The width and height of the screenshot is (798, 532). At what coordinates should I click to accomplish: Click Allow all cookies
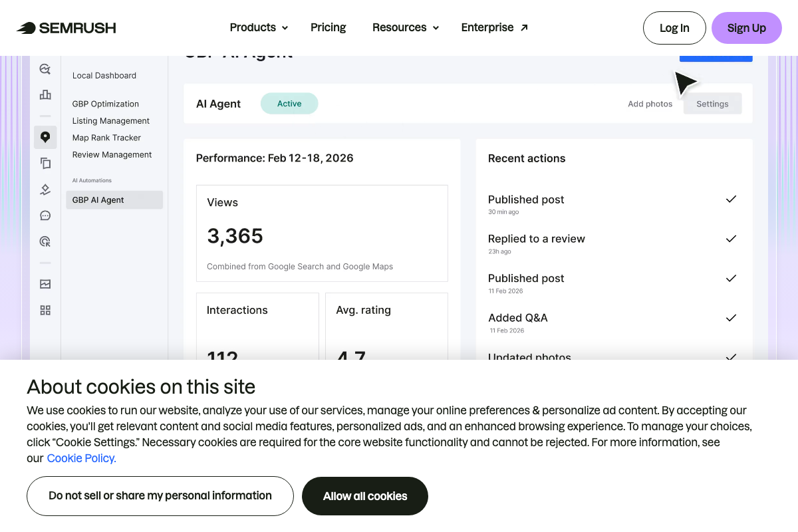click(365, 496)
